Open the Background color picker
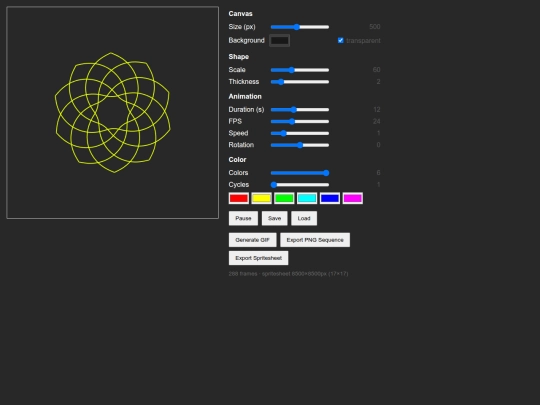 coord(279,40)
